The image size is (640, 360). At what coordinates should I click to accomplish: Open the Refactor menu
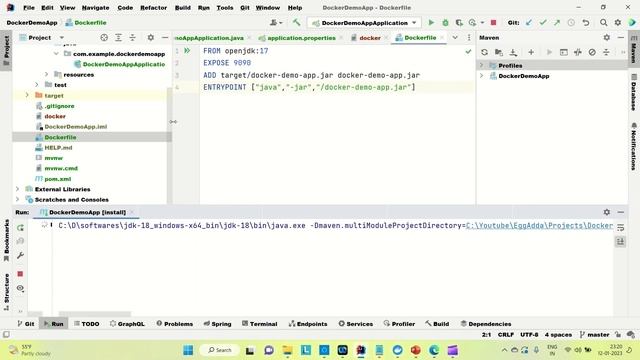point(153,7)
